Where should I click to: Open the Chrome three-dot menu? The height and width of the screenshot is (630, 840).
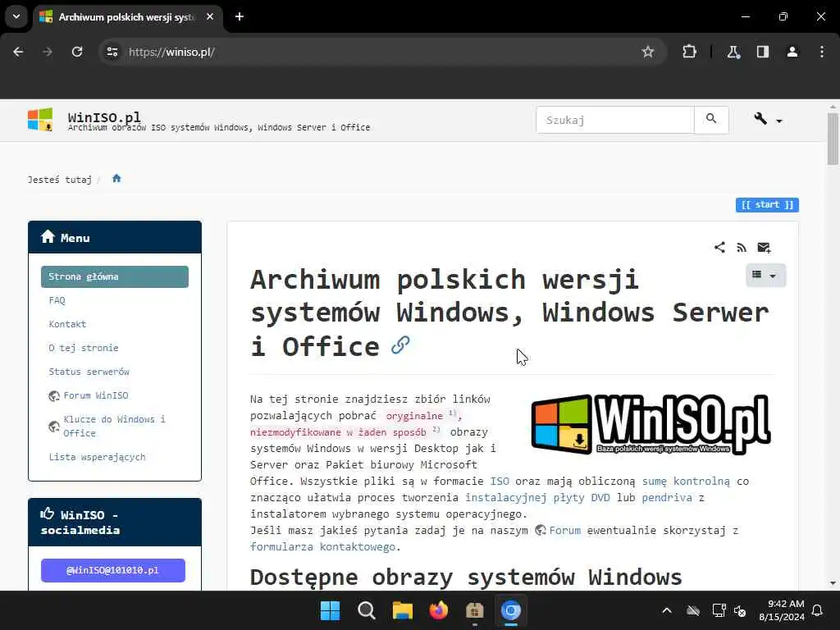(x=822, y=52)
